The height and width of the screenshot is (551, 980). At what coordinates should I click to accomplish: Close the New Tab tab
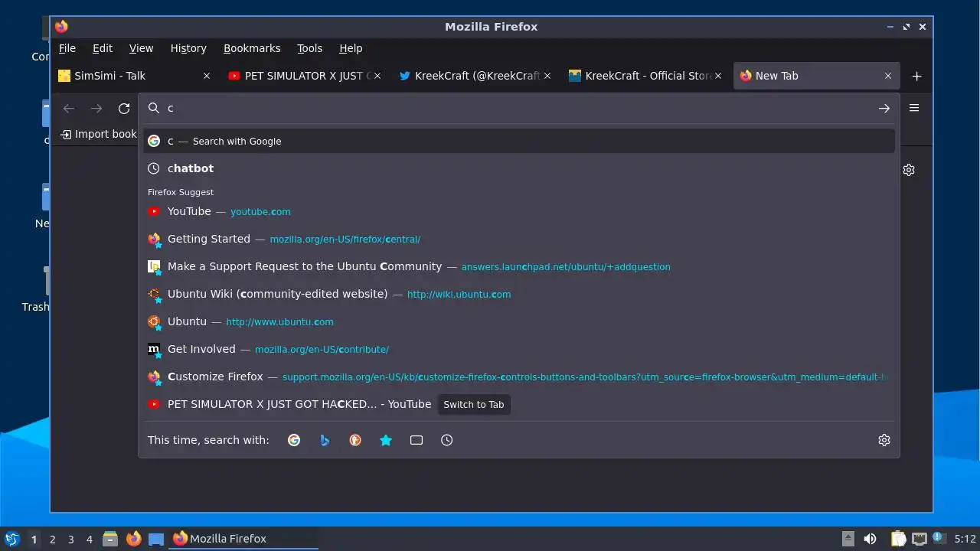pos(888,76)
